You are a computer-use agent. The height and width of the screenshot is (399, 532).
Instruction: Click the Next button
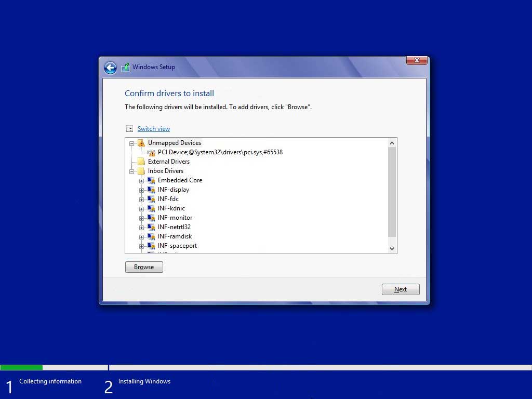[401, 289]
